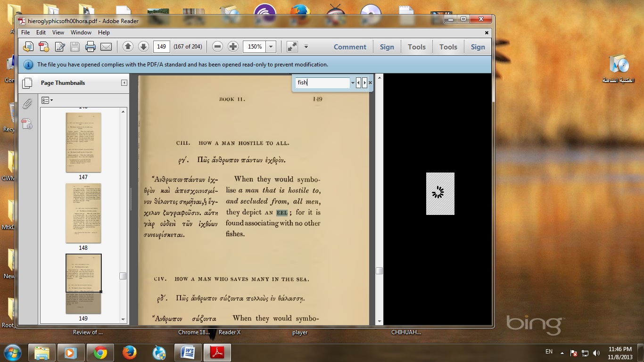Click the document vertical scrollbar thumb
This screenshot has width=644, height=362.
point(379,271)
